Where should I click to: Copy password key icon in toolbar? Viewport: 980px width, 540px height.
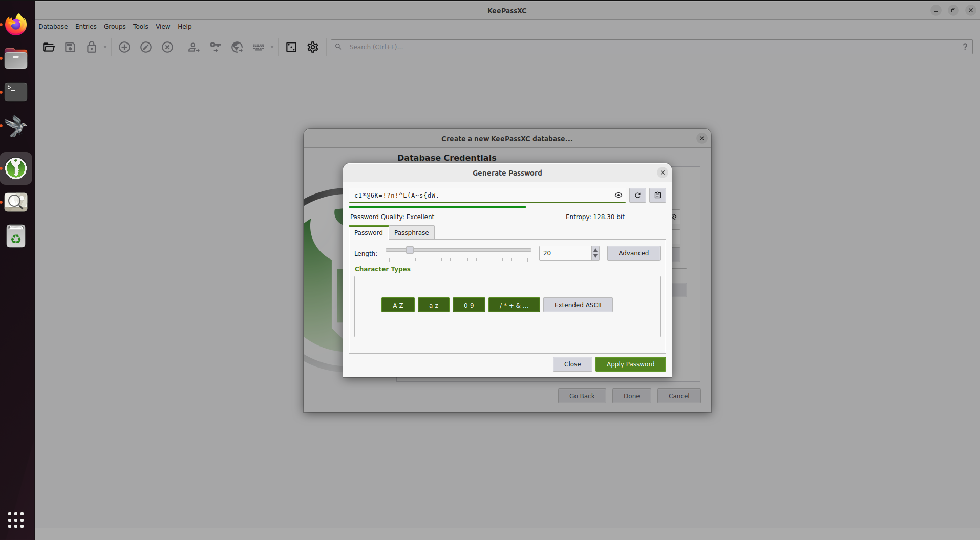coord(215,47)
